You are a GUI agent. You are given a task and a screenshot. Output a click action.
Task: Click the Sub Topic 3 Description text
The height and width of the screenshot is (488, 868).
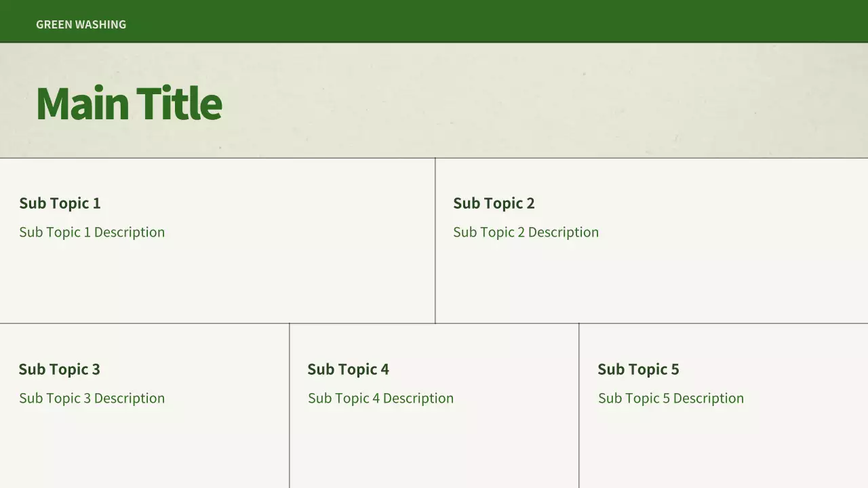(92, 399)
